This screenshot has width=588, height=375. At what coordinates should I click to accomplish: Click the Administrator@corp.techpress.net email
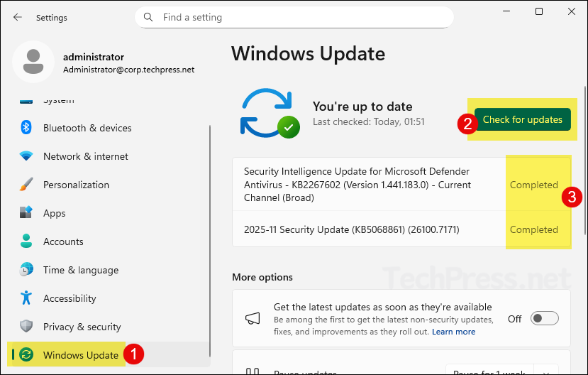(x=128, y=70)
